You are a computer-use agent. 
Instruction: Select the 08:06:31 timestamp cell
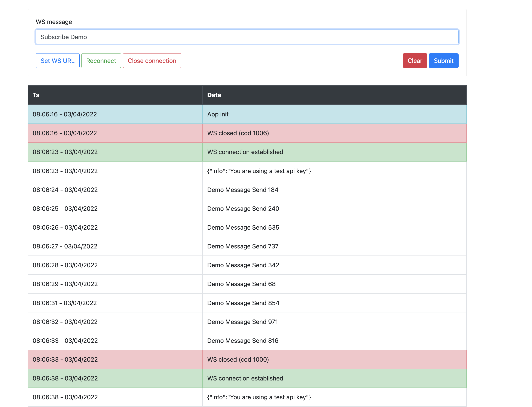click(64, 303)
